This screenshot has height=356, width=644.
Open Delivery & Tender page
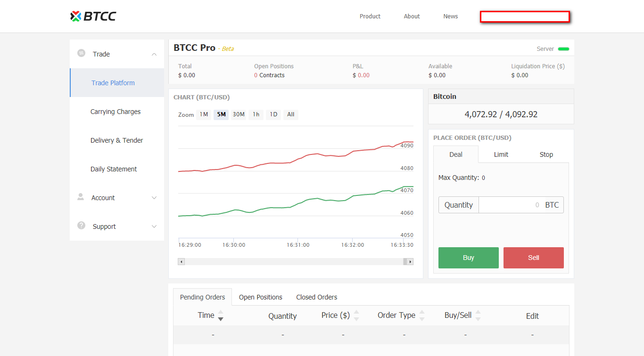(x=117, y=140)
